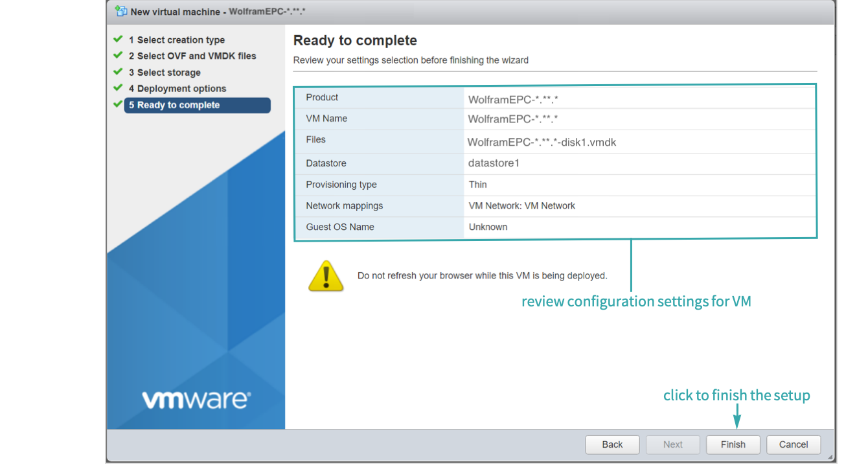Click green checkmark beside Ready to complete
Screen dimensions: 868x469
(118, 104)
